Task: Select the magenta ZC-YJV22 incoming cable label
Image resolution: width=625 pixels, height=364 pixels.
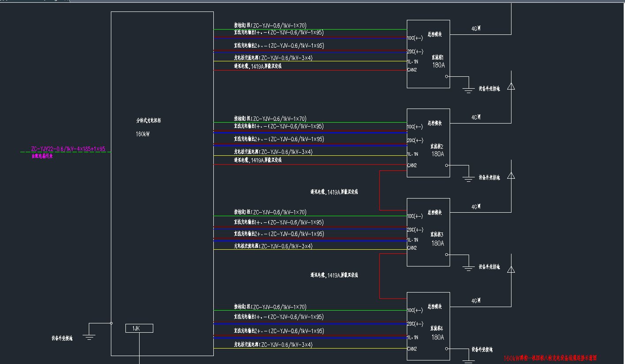Action: (68, 149)
